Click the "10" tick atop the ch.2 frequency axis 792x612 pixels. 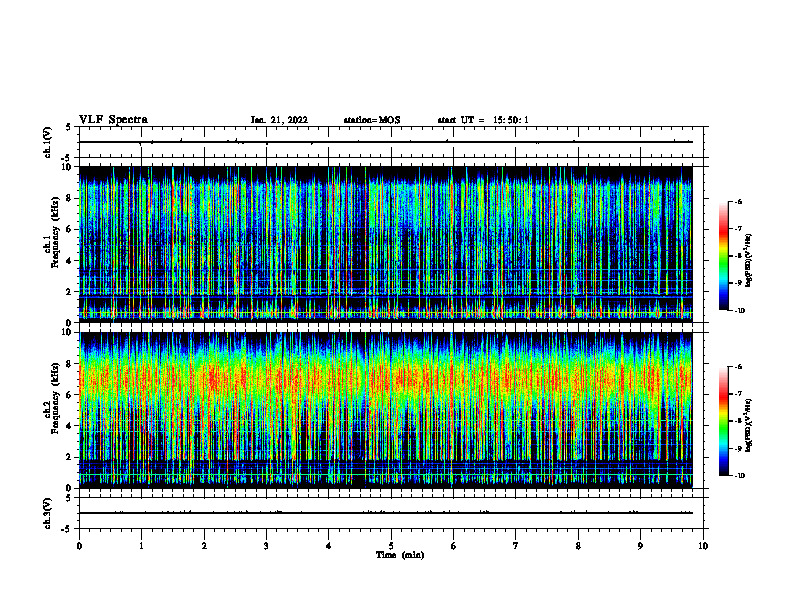(x=67, y=332)
